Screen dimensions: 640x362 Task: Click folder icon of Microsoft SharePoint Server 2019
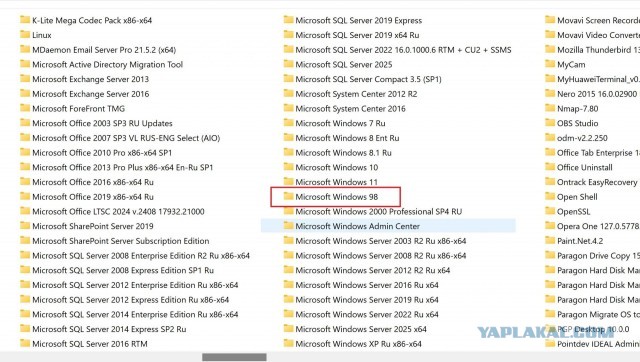pyautogui.click(x=25, y=225)
